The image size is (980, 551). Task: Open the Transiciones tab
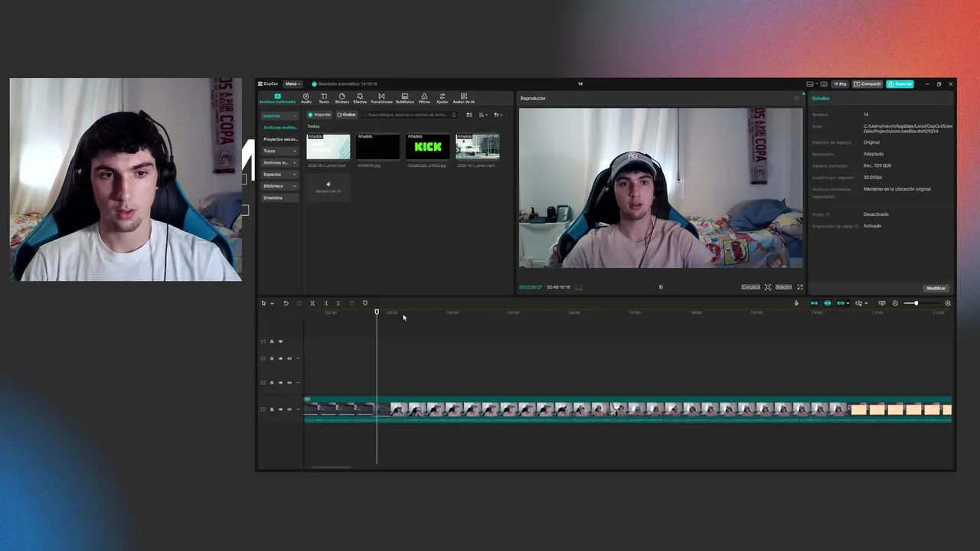381,98
